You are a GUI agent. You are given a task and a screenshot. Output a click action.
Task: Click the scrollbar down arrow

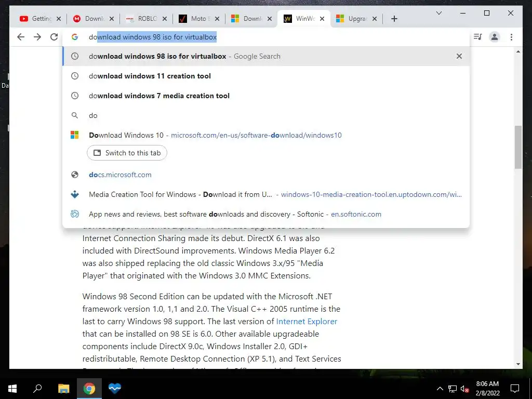[x=518, y=364]
